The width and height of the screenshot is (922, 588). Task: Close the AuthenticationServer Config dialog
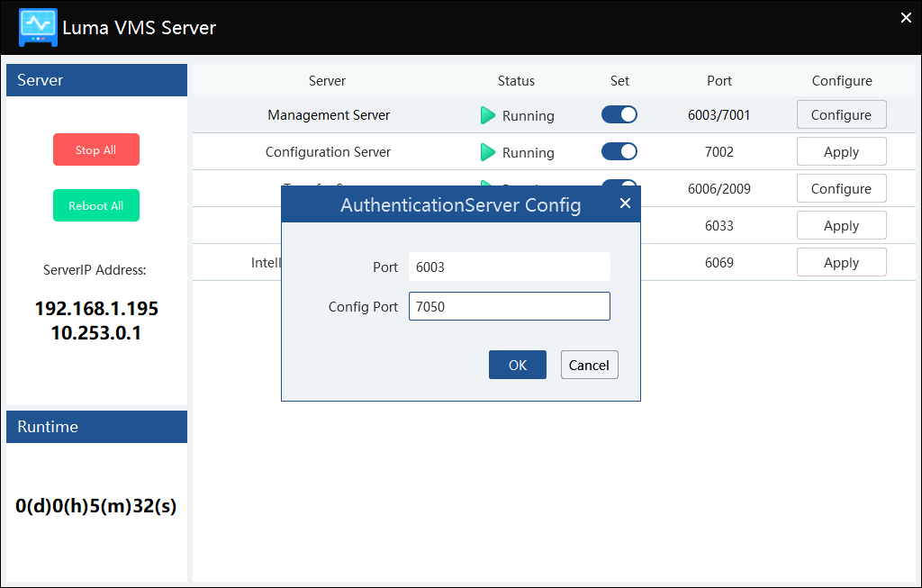pos(625,204)
